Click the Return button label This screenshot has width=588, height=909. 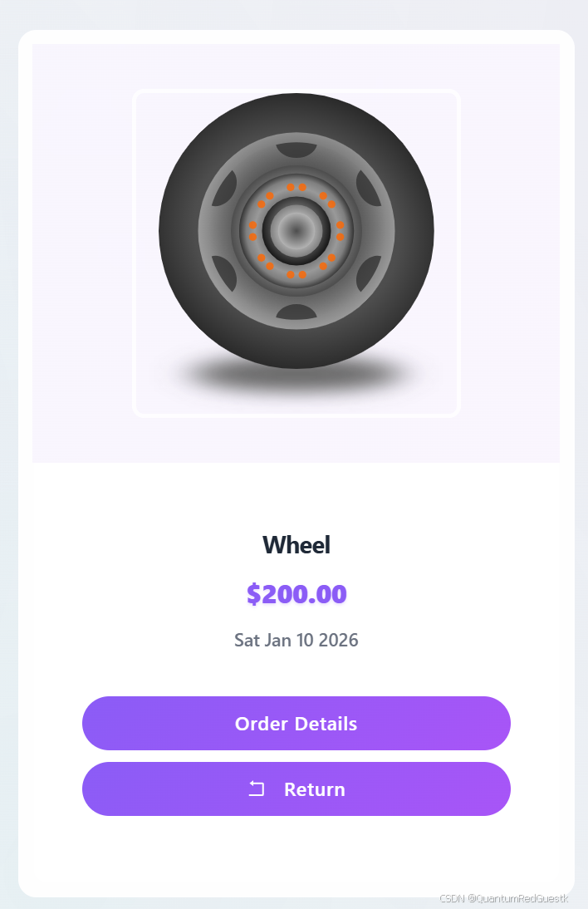[315, 789]
